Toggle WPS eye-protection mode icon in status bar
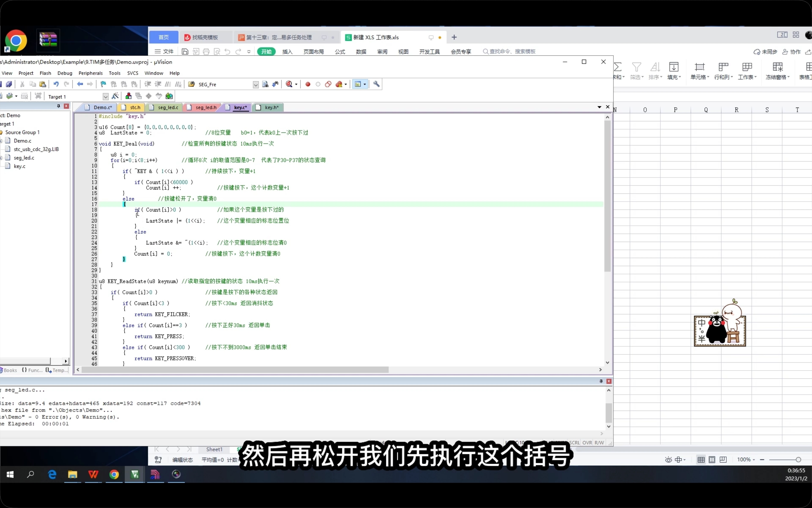Screen dimensions: 812x508 (x=668, y=460)
